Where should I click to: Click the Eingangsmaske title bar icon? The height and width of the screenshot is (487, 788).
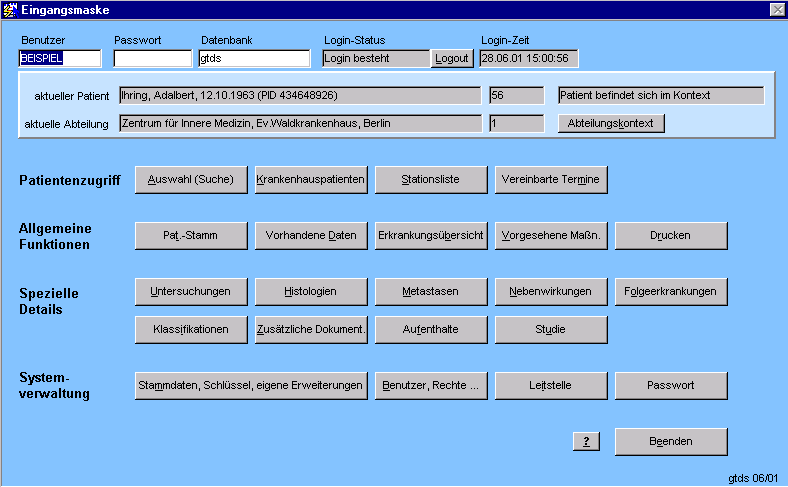pyautogui.click(x=10, y=9)
